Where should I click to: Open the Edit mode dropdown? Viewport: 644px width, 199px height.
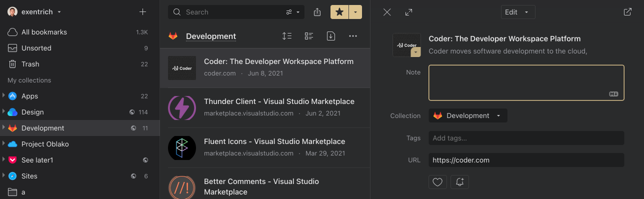coord(518,12)
